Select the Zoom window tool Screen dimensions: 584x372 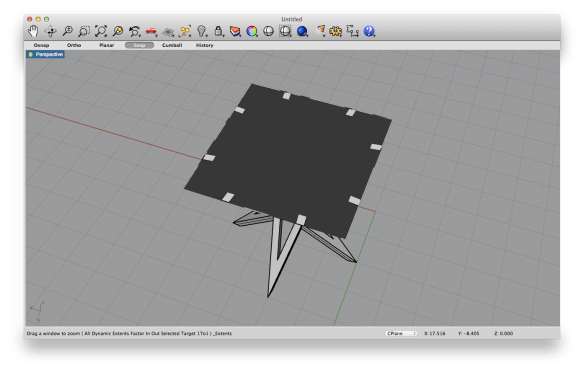[84, 31]
